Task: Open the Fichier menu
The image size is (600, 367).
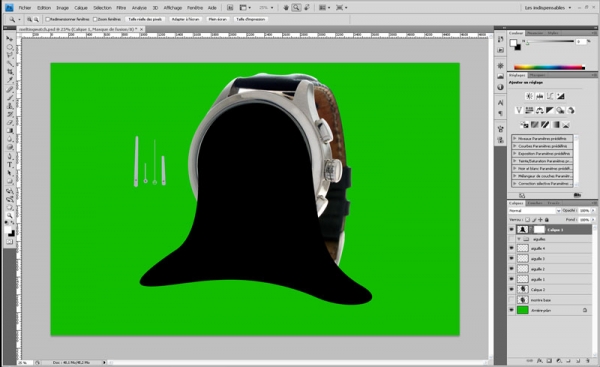Action: [25, 8]
